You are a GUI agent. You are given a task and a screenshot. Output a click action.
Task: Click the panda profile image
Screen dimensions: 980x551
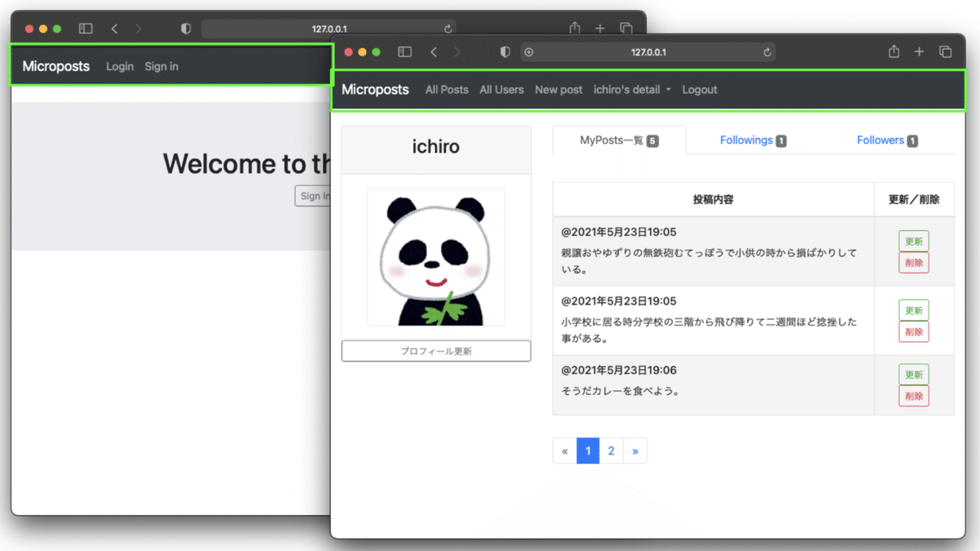click(436, 257)
